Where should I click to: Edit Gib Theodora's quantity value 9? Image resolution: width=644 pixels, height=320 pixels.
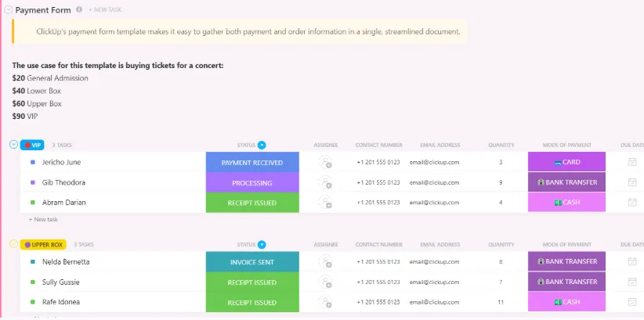coord(501,182)
